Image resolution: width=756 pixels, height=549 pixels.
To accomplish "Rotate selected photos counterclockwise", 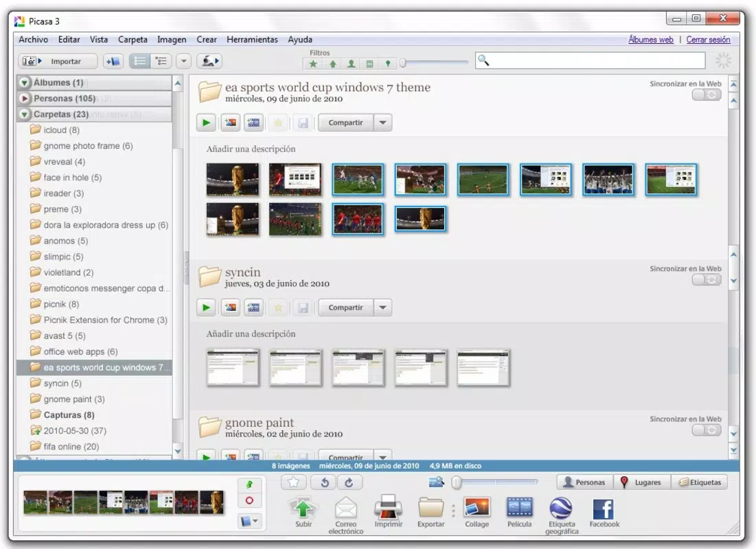I will pyautogui.click(x=325, y=482).
